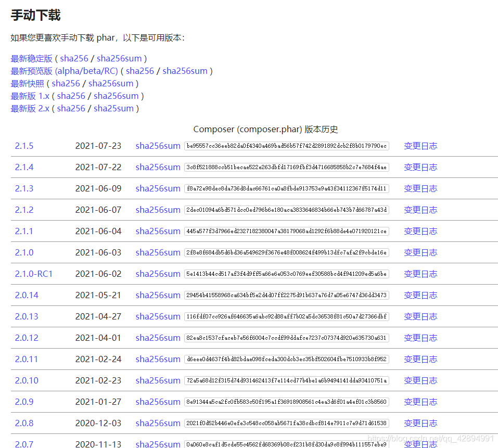
Task: Open sha256sum link for version 2.0.13
Action: [158, 316]
